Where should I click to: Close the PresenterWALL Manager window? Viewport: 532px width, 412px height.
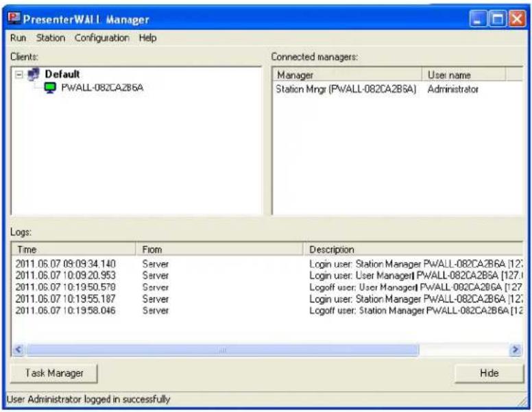point(517,19)
